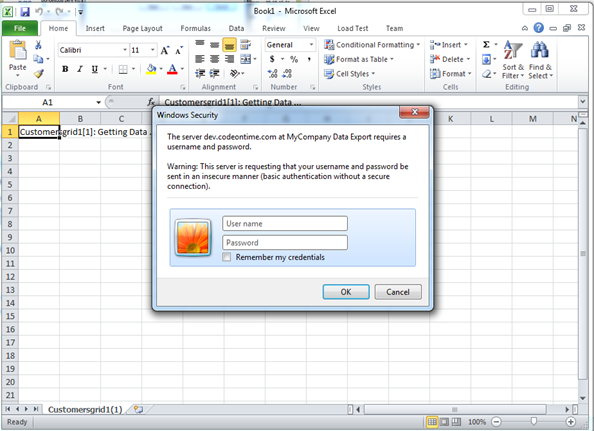Open Conditional Formatting dropdown
Screen dimensions: 594x431
372,45
